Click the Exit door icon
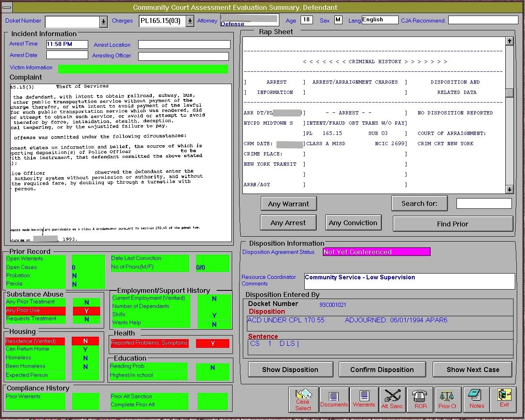 pos(504,399)
